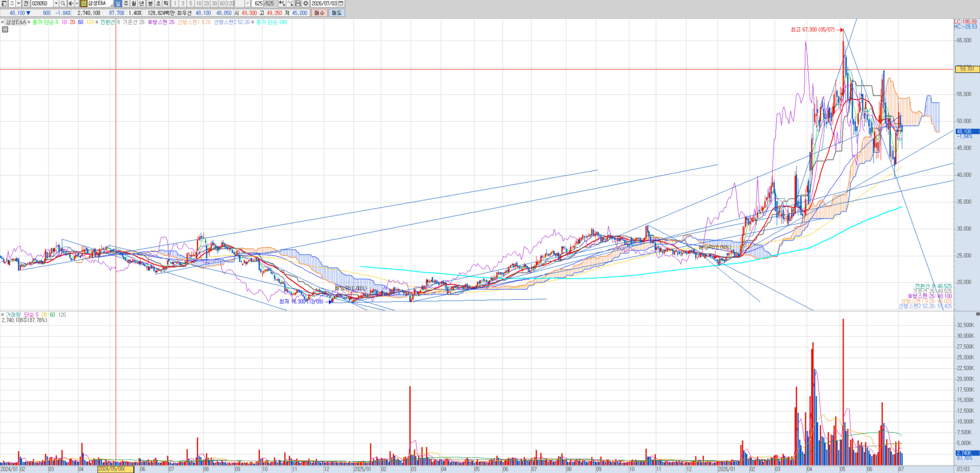
Task: Select interval 5 button
Action: (191, 3)
